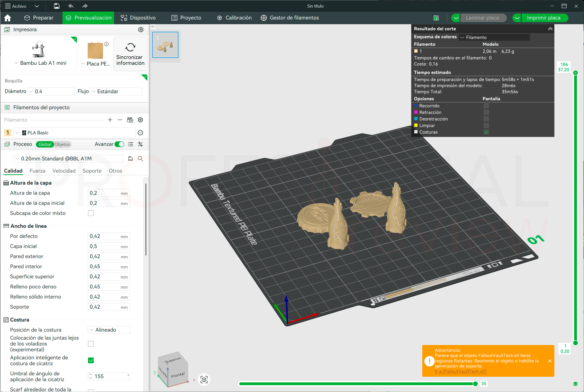The height and width of the screenshot is (392, 584).
Task: Switch to the Dispositivo tab
Action: point(138,18)
